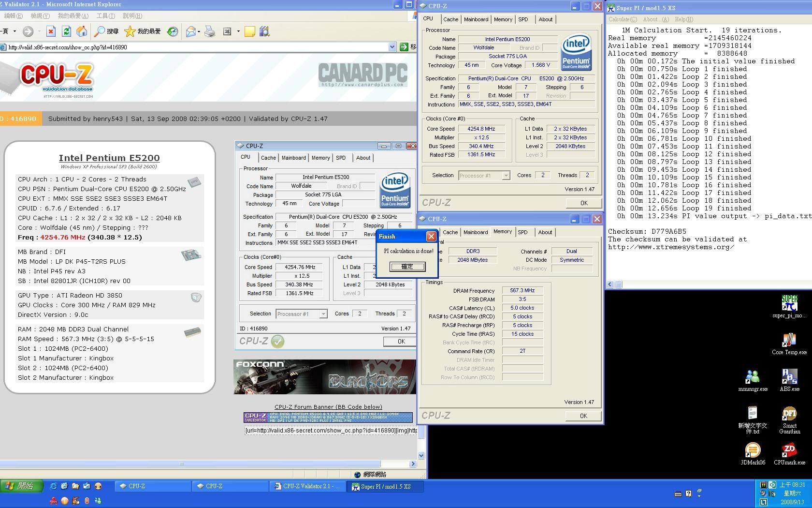This screenshot has width=812, height=508.
Task: Switch to CPU-Z Validator taskbar button
Action: pos(307,486)
